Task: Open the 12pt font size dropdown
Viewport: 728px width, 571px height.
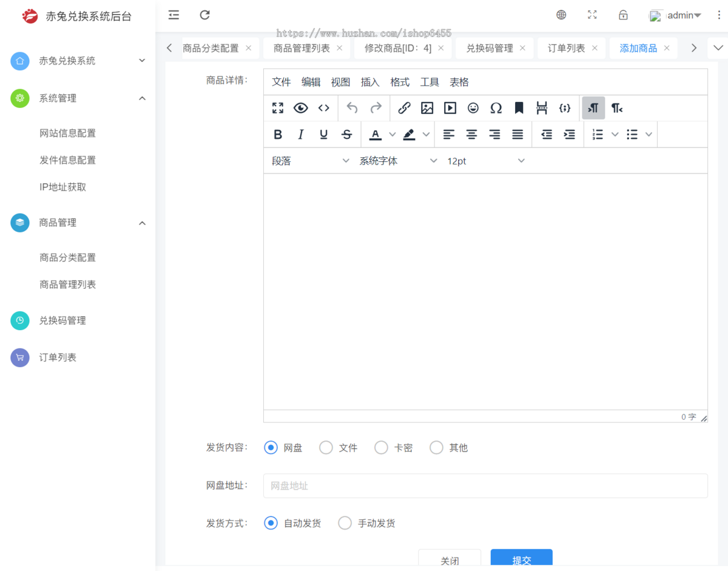Action: pyautogui.click(x=486, y=161)
